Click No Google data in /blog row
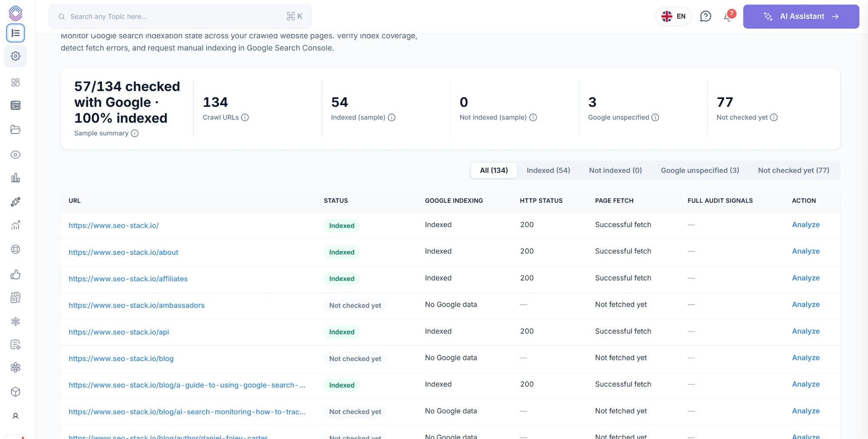The width and height of the screenshot is (868, 439). [x=451, y=358]
